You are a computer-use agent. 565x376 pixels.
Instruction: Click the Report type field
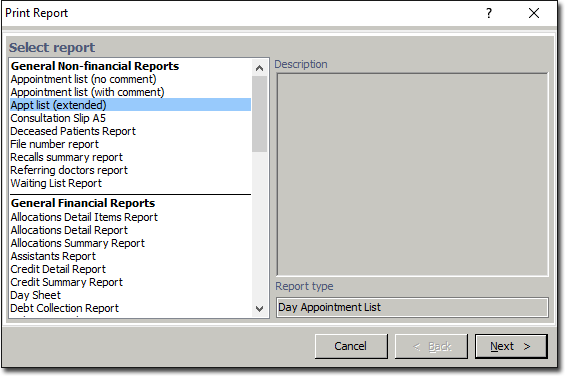(412, 308)
